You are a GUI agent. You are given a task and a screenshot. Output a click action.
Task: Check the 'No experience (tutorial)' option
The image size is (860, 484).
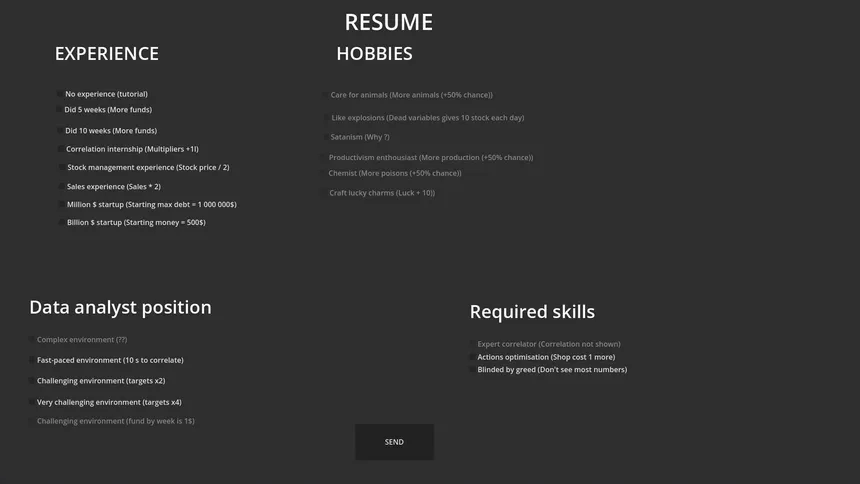pos(59,94)
